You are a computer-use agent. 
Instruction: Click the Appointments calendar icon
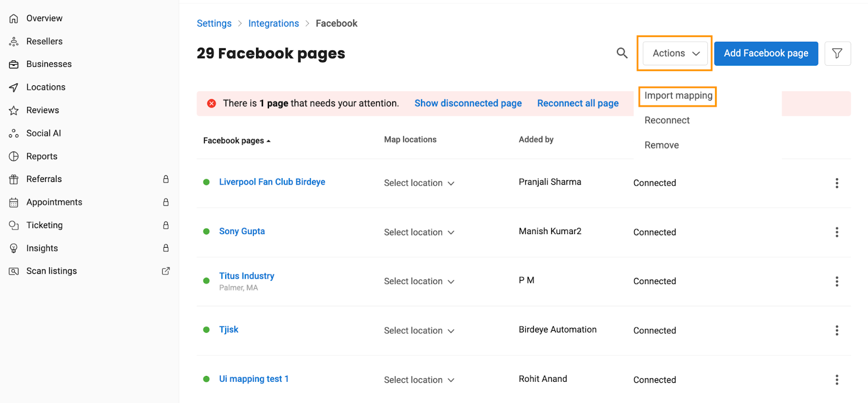click(14, 202)
